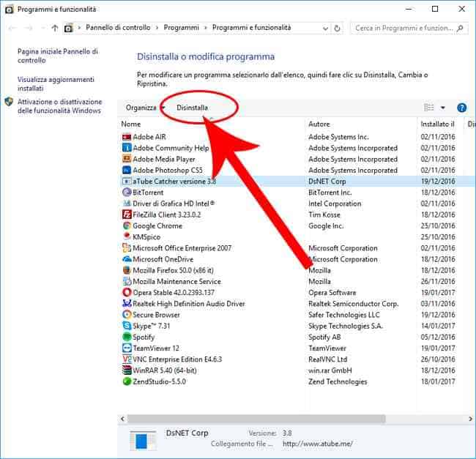
Task: Click the scrollbar left arrow
Action: coord(122,419)
